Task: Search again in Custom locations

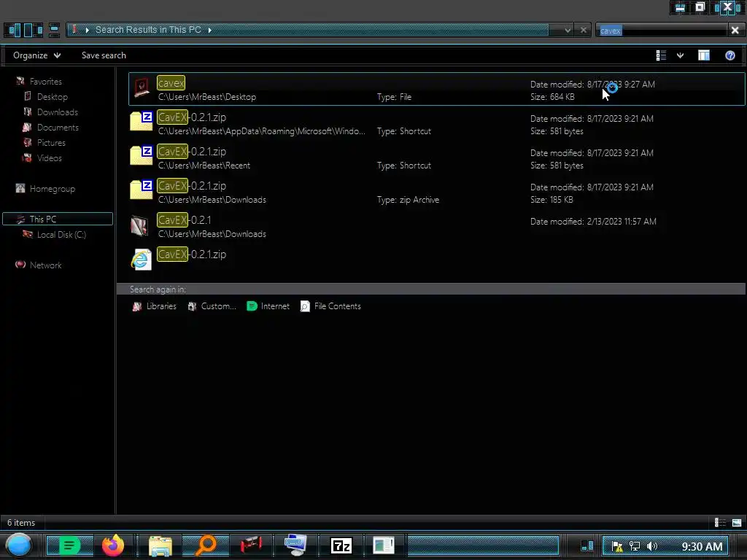Action: (x=212, y=306)
